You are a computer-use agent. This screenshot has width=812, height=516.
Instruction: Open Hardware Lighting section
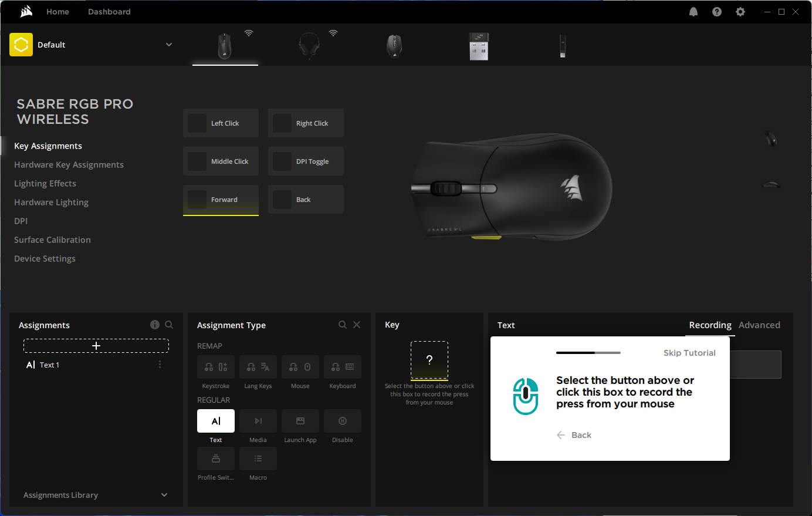(51, 203)
